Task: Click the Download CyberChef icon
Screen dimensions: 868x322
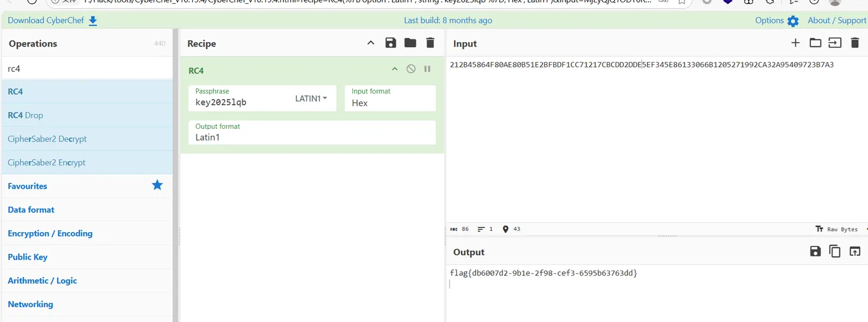Action: click(93, 21)
